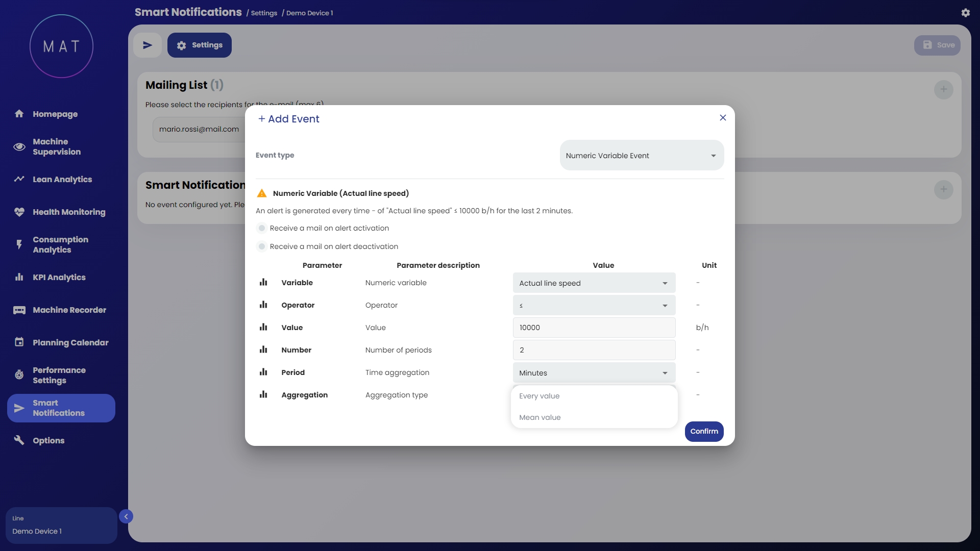Image resolution: width=980 pixels, height=551 pixels.
Task: Expand the Actual line speed variable dropdown
Action: 594,283
